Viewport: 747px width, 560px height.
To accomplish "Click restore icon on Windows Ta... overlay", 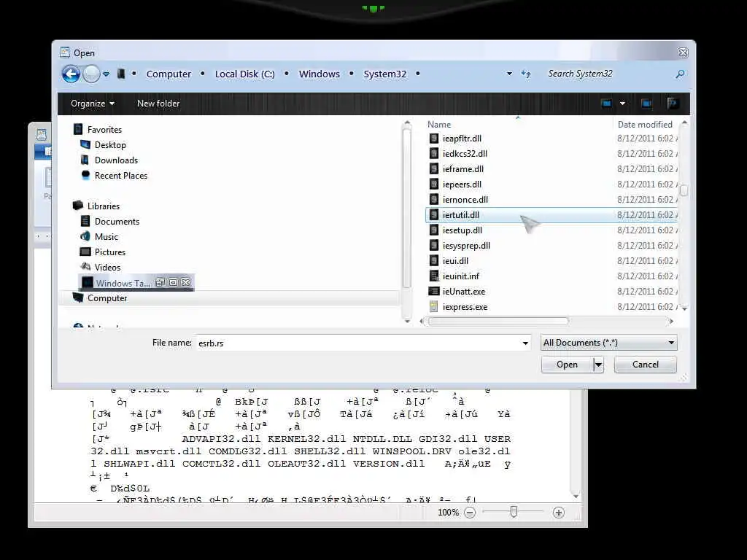I will tap(160, 282).
